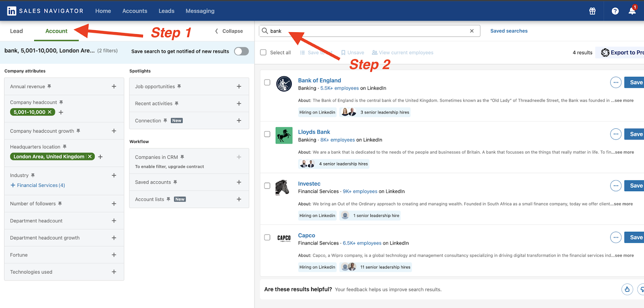Remove the 5,001-10,000 headcount filter

[50, 112]
